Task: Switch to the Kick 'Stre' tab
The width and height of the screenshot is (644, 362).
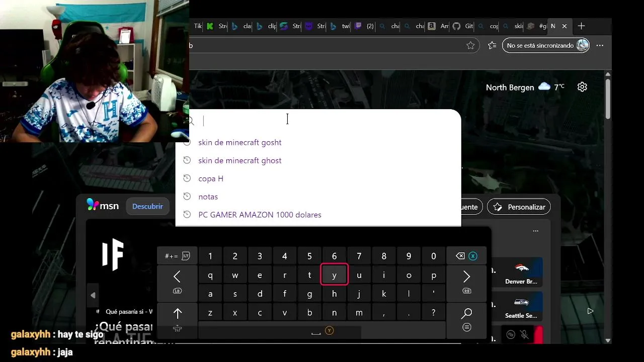Action: point(217,26)
